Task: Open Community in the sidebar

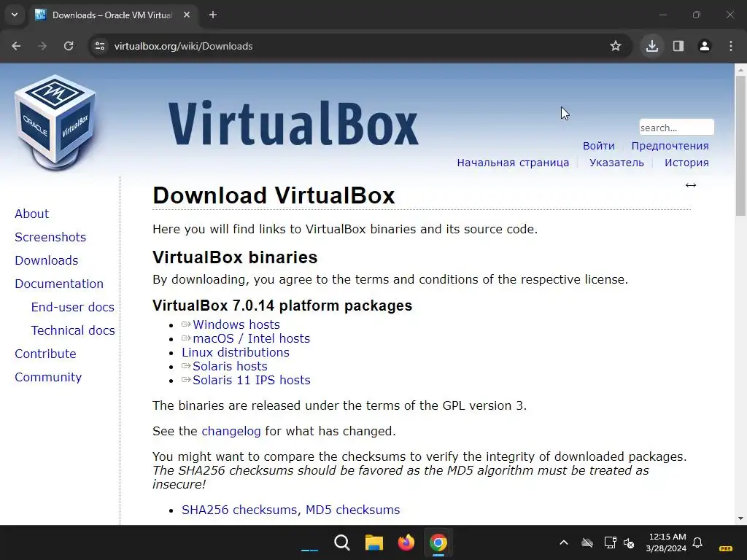Action: click(48, 377)
